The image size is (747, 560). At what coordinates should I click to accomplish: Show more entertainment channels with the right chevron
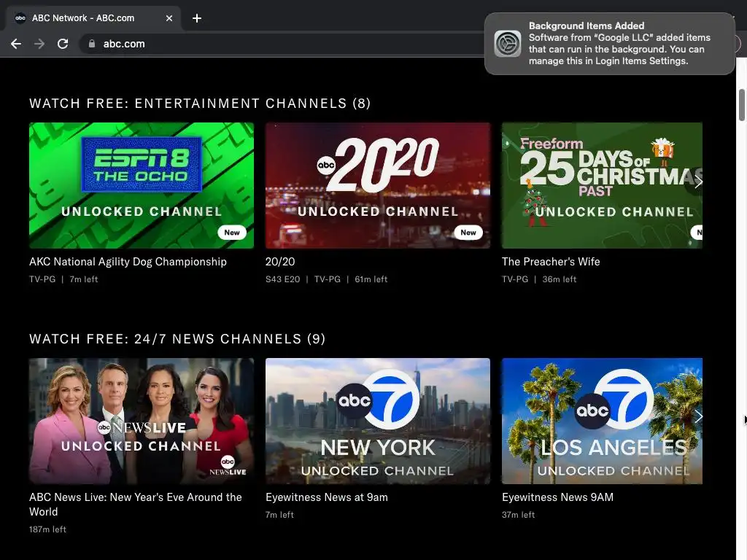click(x=697, y=182)
